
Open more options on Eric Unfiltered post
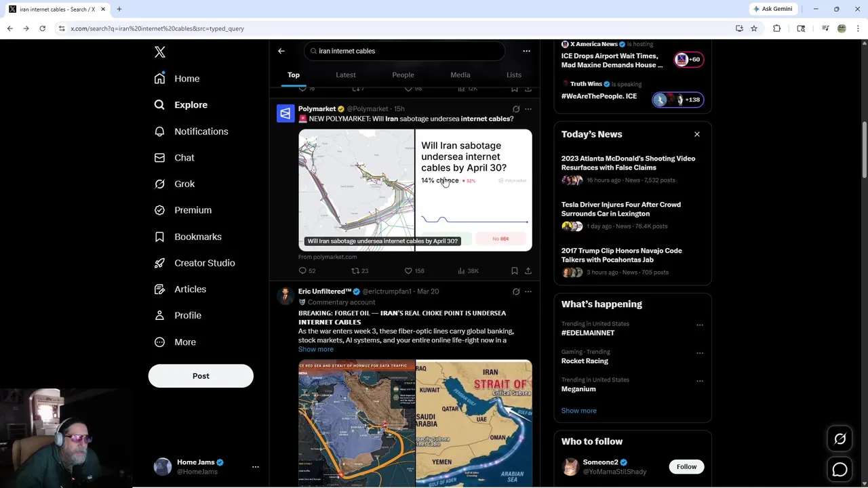coord(528,291)
